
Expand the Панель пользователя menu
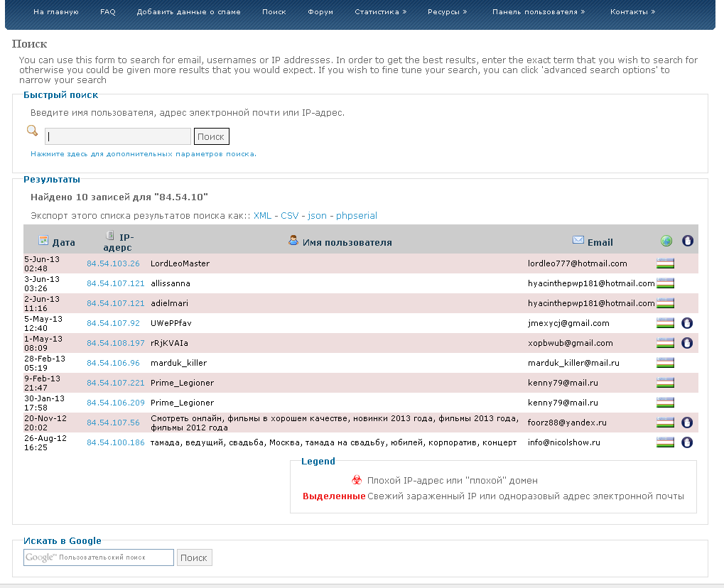click(539, 12)
